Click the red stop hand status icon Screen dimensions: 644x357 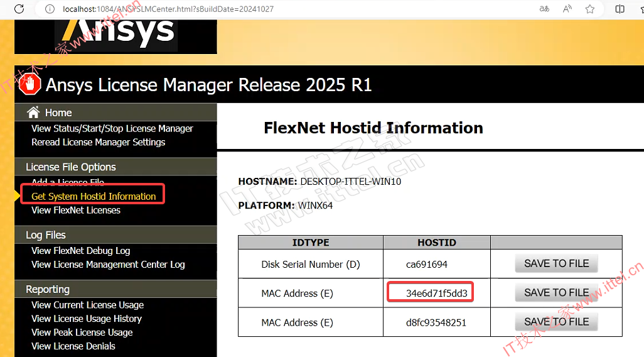click(x=30, y=84)
